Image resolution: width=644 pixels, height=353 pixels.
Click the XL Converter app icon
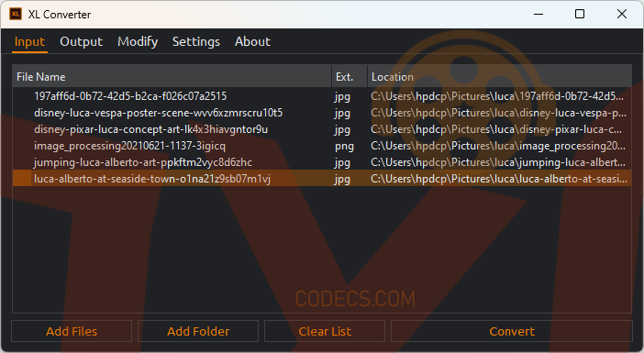(x=16, y=14)
